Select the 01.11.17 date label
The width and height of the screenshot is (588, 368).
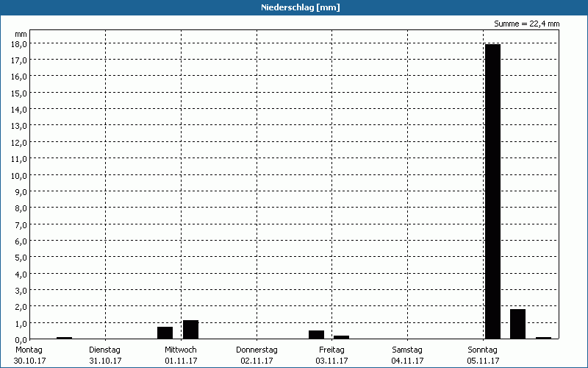(x=181, y=361)
